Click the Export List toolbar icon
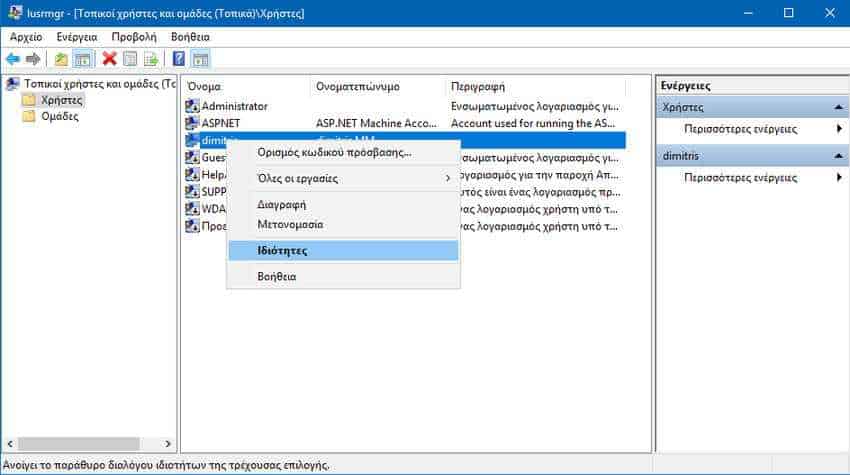Image resolution: width=850 pixels, height=475 pixels. point(151,59)
